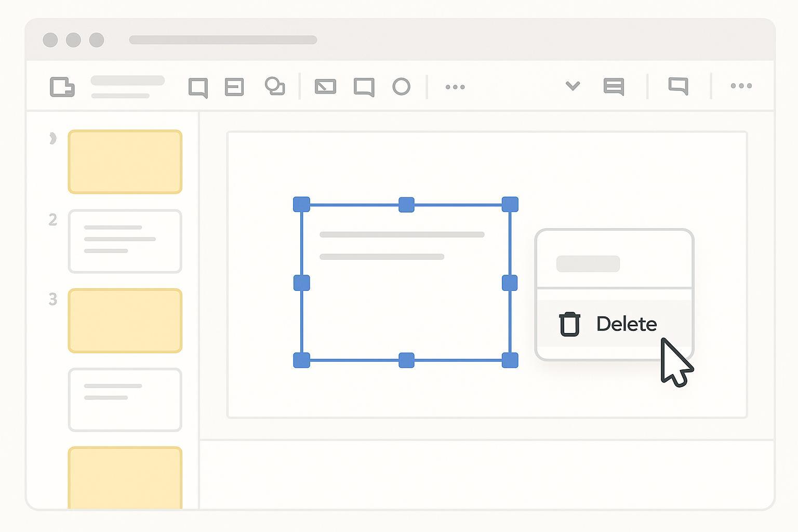Select the circle shape tool
This screenshot has height=532, width=798.
(x=401, y=87)
